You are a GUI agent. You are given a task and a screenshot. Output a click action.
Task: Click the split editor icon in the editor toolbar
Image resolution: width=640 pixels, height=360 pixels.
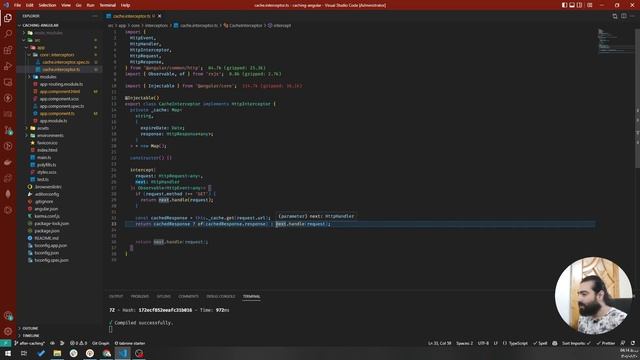[624, 16]
